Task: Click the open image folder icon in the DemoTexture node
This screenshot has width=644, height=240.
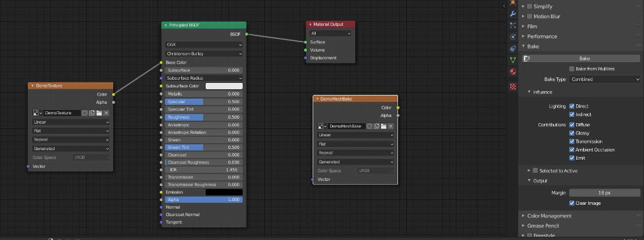Action: 99,113
